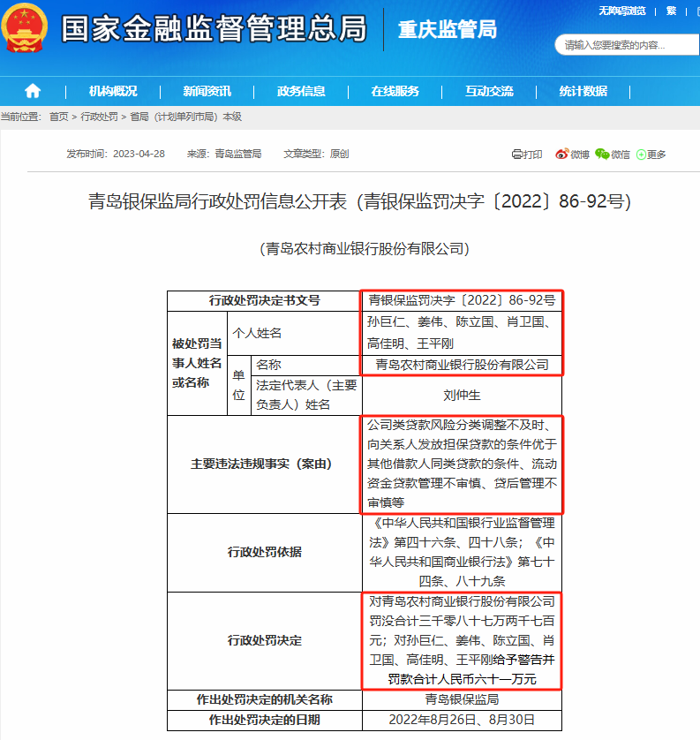Switch to traditional Chinese with 繁
This screenshot has width=700, height=740.
point(671,11)
